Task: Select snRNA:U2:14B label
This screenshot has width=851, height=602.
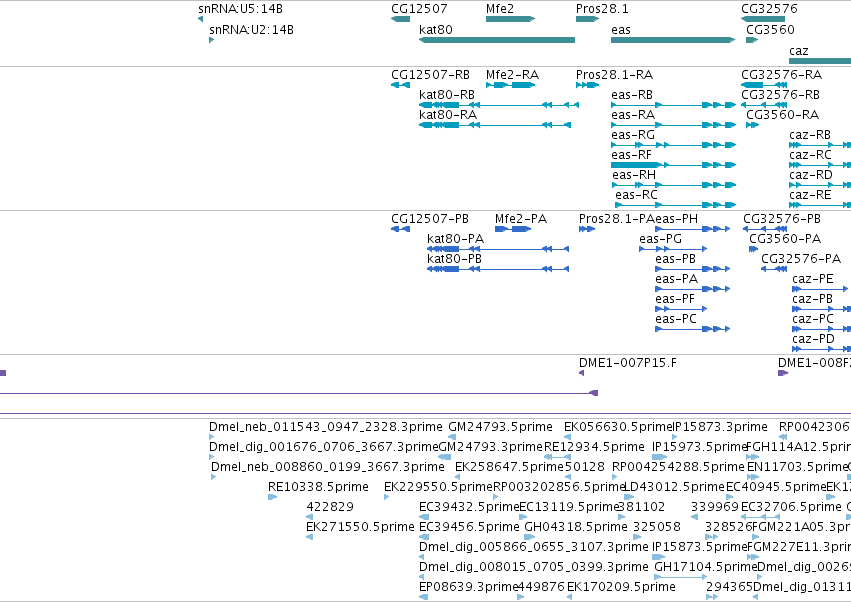Action: pyautogui.click(x=251, y=29)
